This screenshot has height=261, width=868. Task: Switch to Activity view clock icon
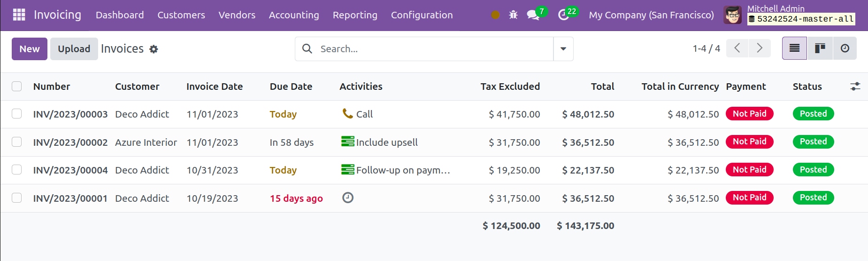[x=845, y=48]
